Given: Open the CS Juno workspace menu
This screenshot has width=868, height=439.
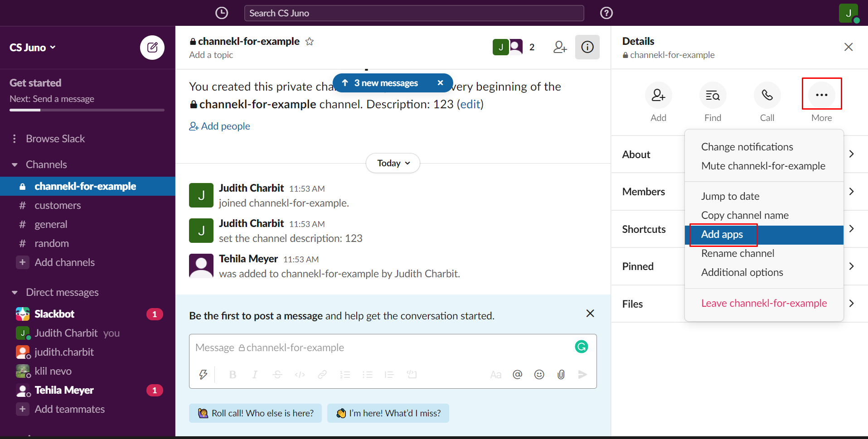Looking at the screenshot, I should pyautogui.click(x=33, y=48).
